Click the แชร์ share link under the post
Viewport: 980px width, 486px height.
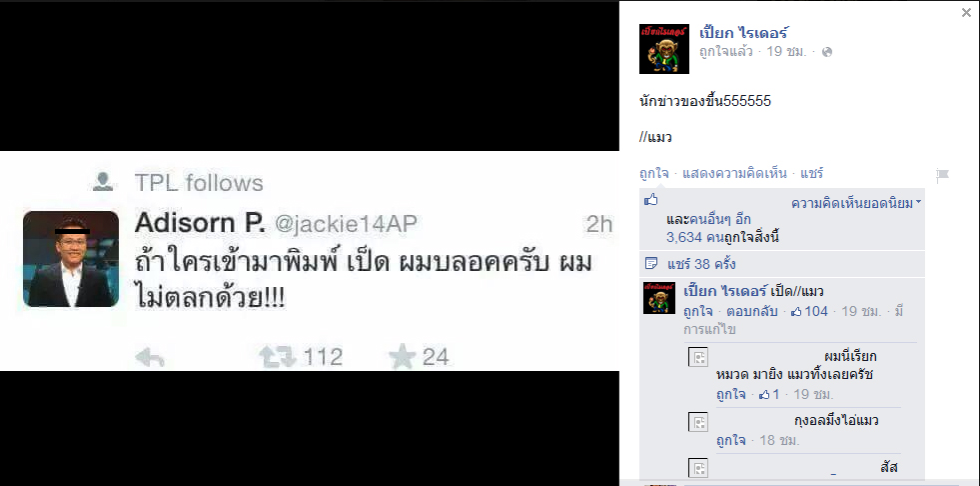[x=812, y=173]
